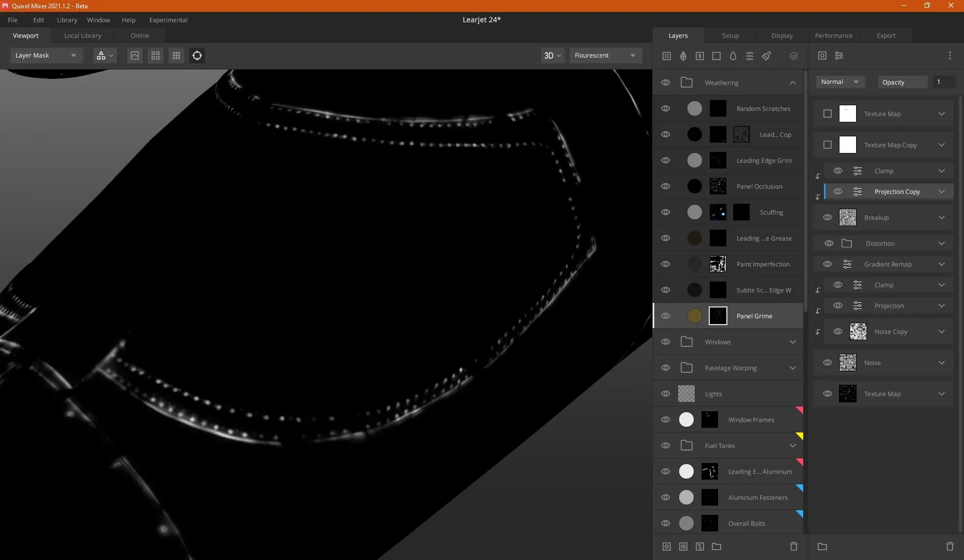This screenshot has width=964, height=560.
Task: Click the liquid layer droplet icon
Action: [x=733, y=55]
